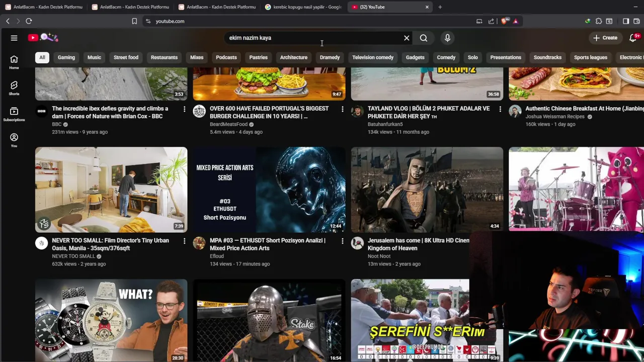This screenshot has width=644, height=362.
Task: Close the YouTube browser tab
Action: [x=427, y=7]
